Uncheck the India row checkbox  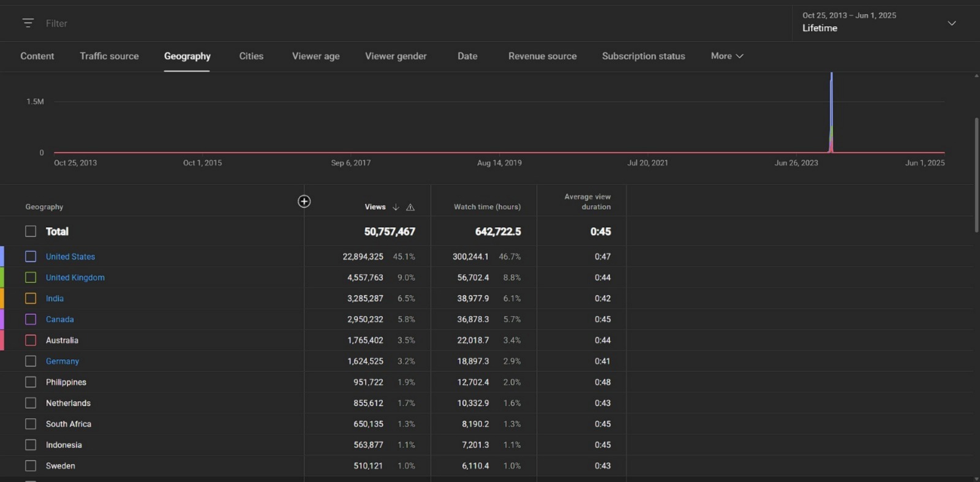[31, 298]
